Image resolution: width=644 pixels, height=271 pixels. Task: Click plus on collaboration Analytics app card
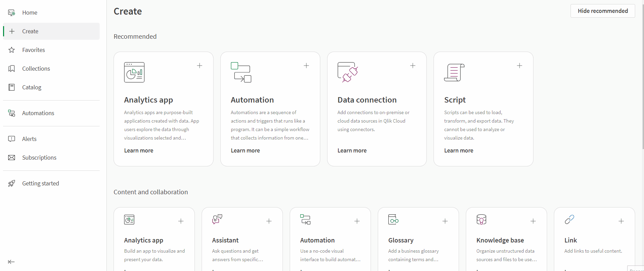181,221
